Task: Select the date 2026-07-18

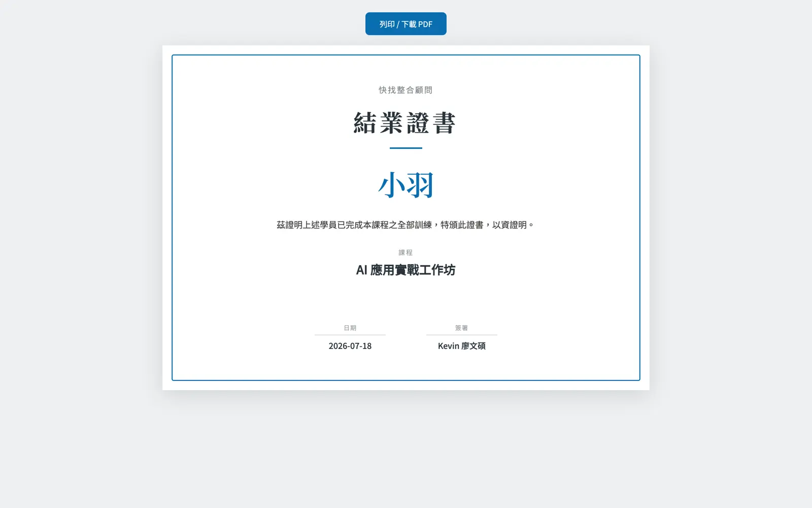Action: [x=350, y=346]
